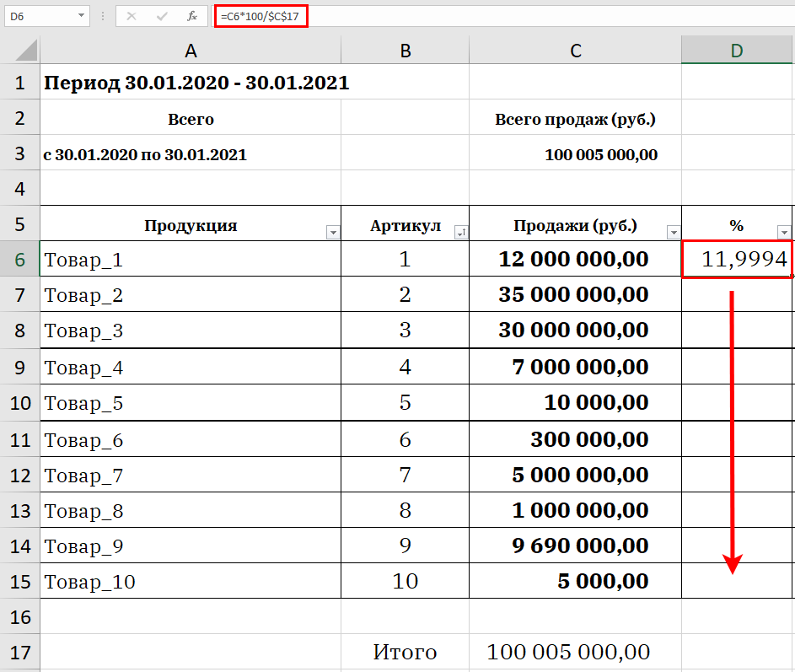Click the Enter checkmark icon in formula bar
Screen dimensions: 795x672
tap(161, 16)
